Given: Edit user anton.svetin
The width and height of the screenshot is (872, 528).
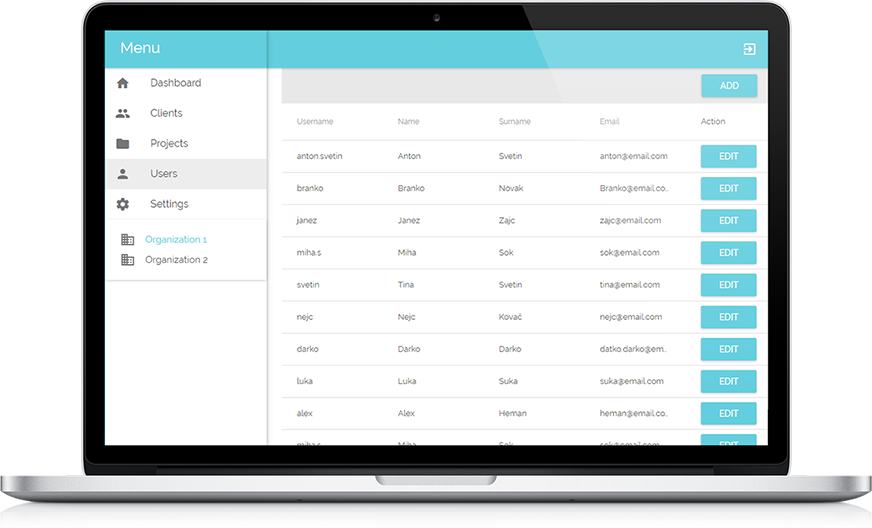Looking at the screenshot, I should click(x=728, y=156).
